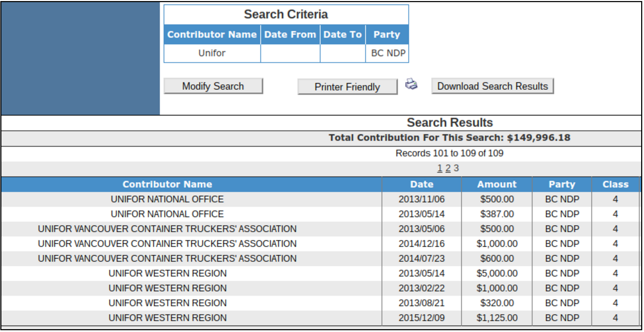
Task: Select the $387.00 amount
Action: (497, 214)
